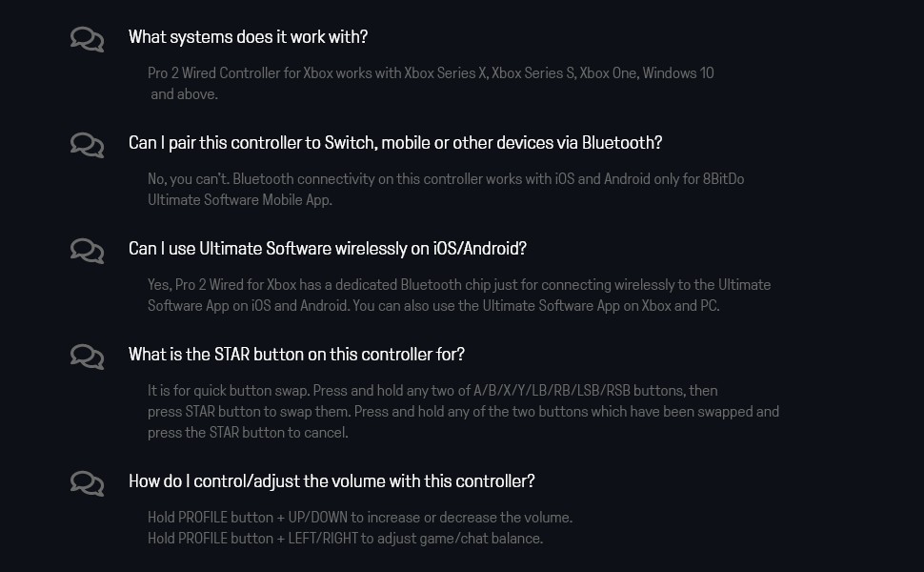Click the line starting 'It is for quick button swap'

point(432,391)
